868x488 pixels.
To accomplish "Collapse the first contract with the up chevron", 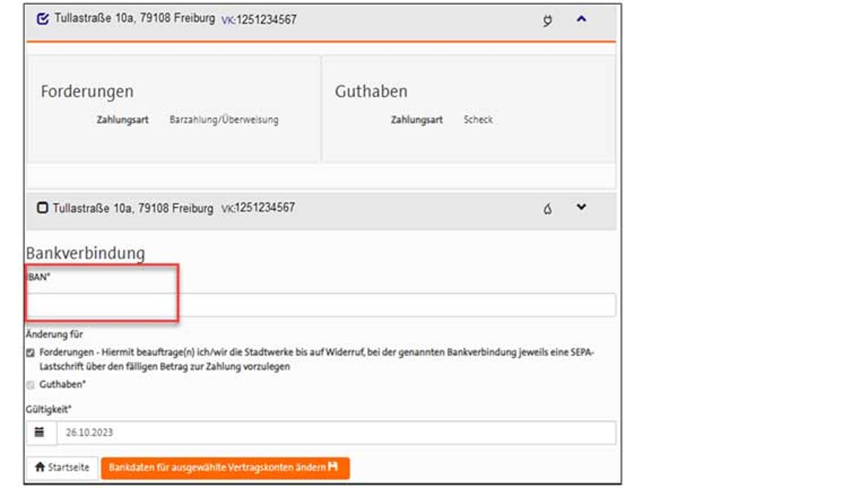I will click(x=580, y=19).
